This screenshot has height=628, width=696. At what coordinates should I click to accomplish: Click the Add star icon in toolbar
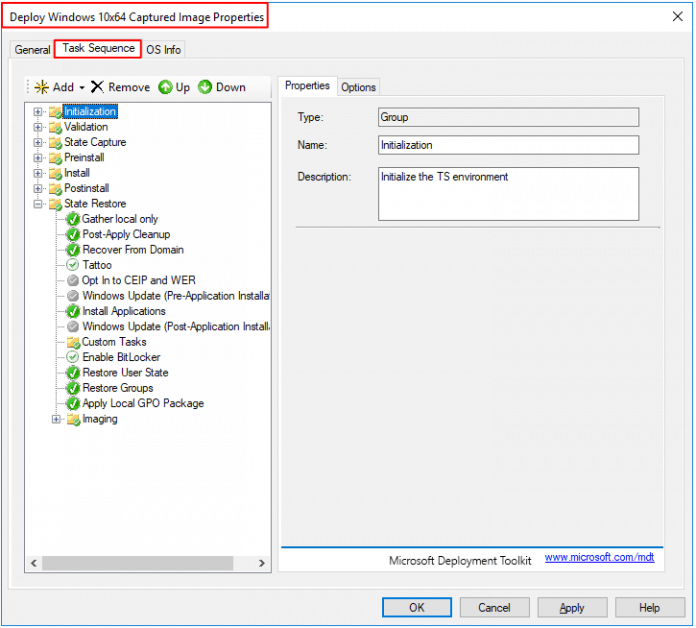point(42,87)
